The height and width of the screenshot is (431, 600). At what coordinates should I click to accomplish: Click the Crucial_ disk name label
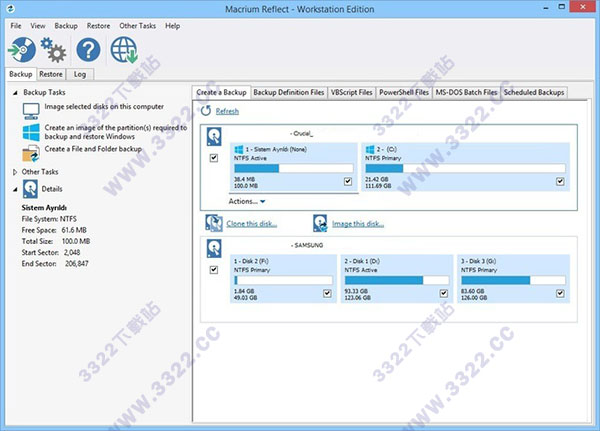click(302, 134)
